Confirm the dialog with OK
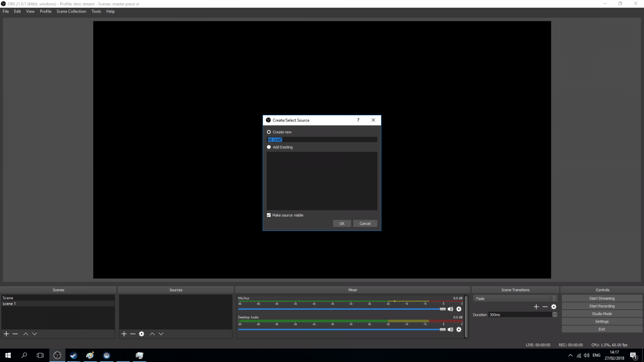The height and width of the screenshot is (362, 644). pyautogui.click(x=342, y=224)
